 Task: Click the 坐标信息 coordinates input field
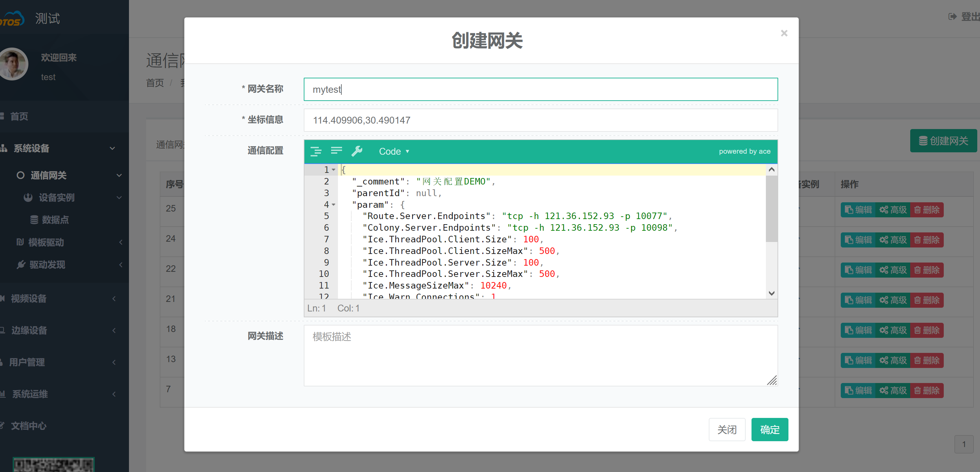point(540,120)
